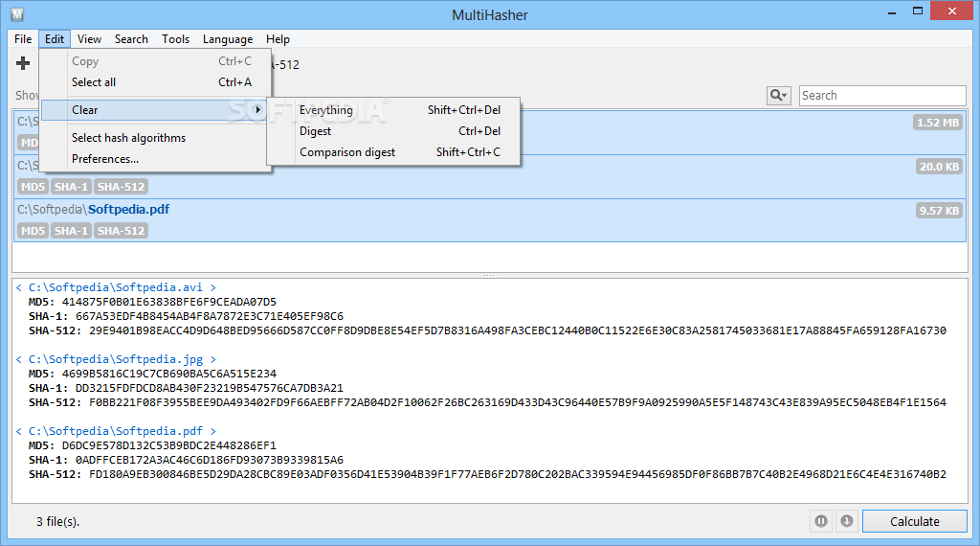Open the Language menu
Image resolution: width=980 pixels, height=546 pixels.
[228, 38]
